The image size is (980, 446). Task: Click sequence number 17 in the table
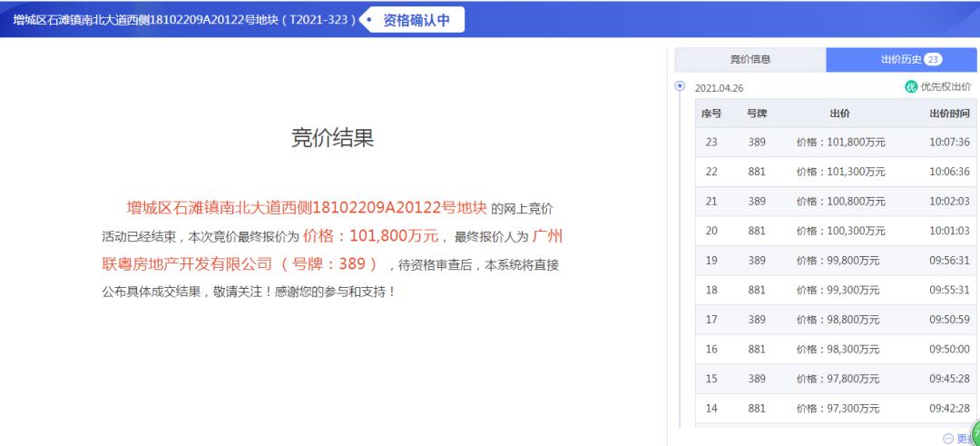(711, 320)
